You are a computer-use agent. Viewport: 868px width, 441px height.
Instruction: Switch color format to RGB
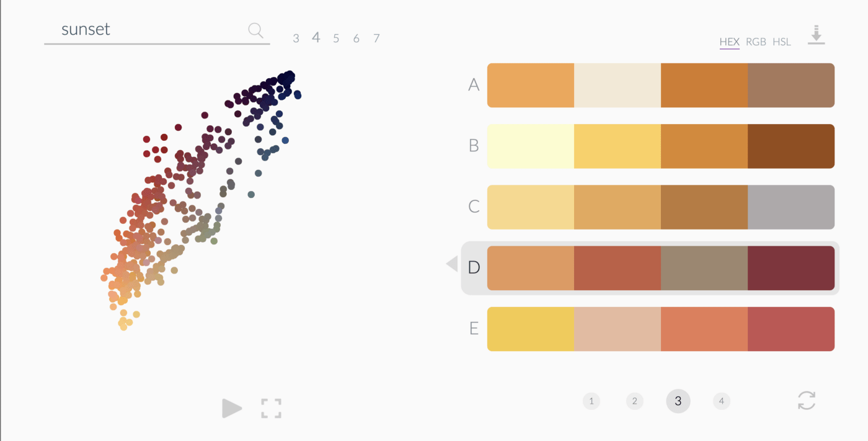(756, 42)
